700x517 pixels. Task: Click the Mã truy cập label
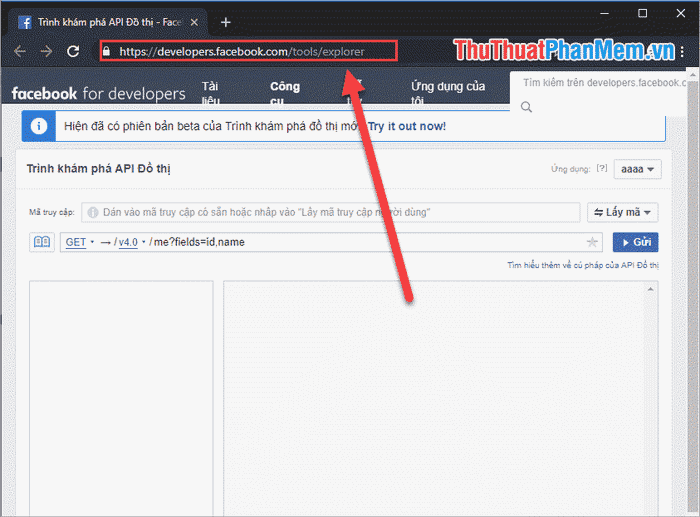(51, 212)
